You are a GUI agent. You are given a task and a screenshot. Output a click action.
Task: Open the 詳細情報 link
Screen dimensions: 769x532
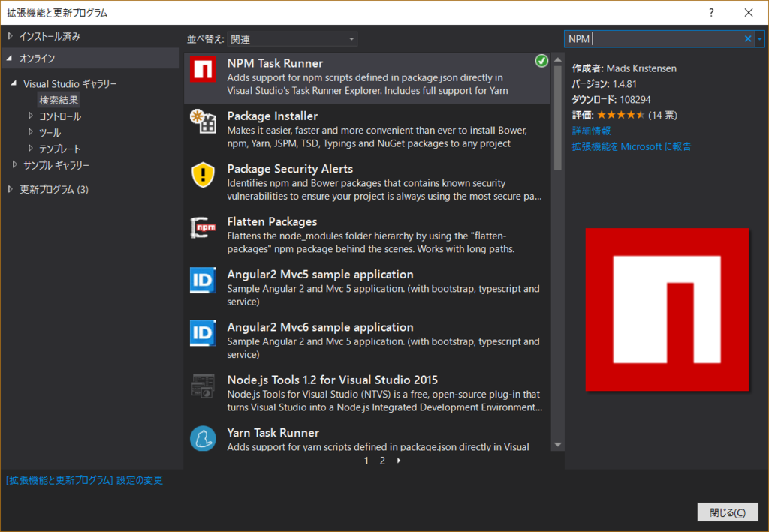(x=592, y=131)
